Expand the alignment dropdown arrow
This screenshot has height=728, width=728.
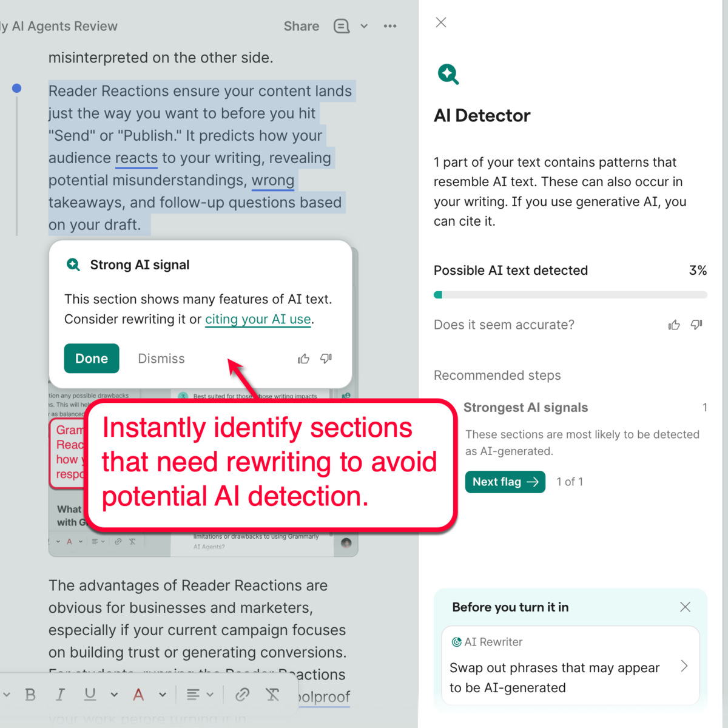(x=210, y=695)
